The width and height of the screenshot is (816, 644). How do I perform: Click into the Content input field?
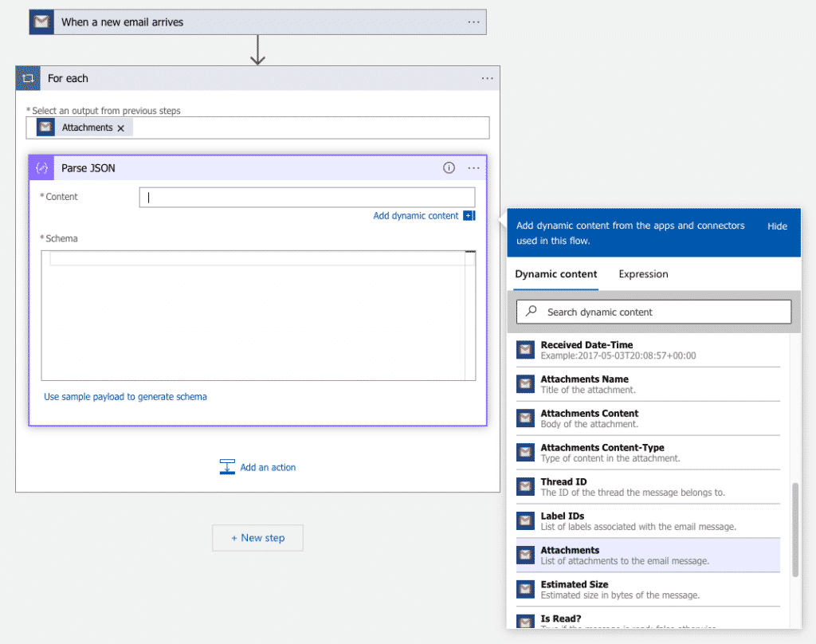tap(307, 198)
